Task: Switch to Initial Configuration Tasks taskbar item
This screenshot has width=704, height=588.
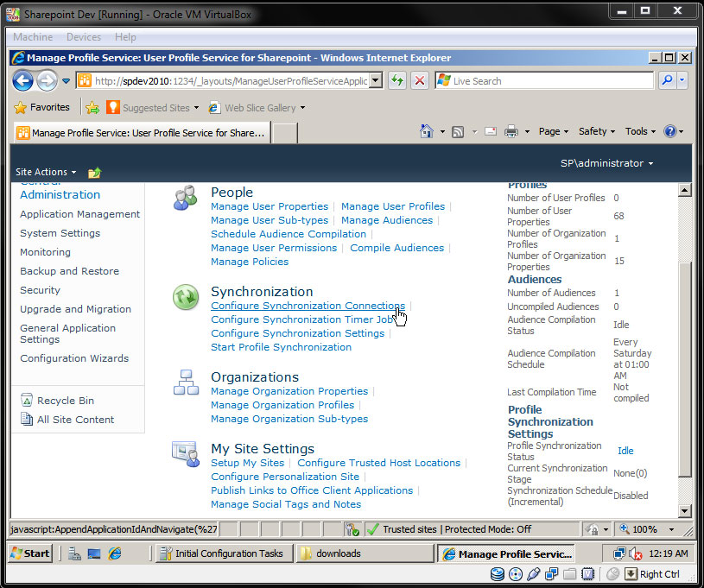Action: point(225,553)
